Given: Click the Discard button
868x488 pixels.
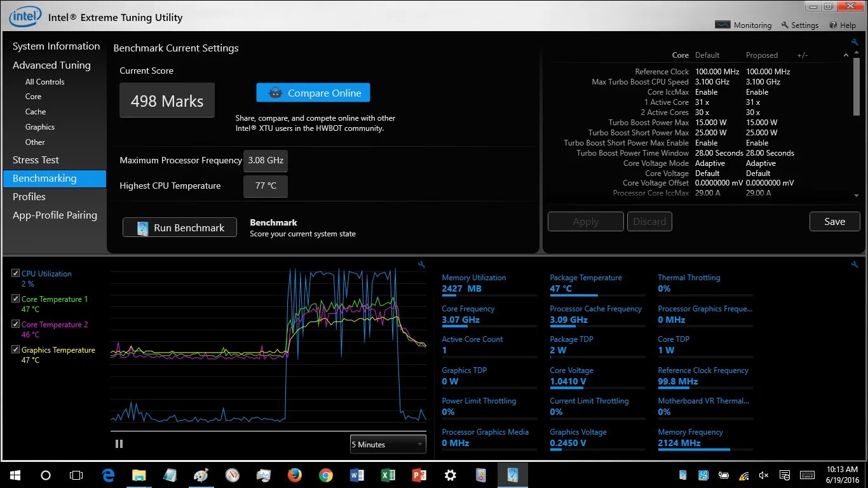Looking at the screenshot, I should [649, 221].
